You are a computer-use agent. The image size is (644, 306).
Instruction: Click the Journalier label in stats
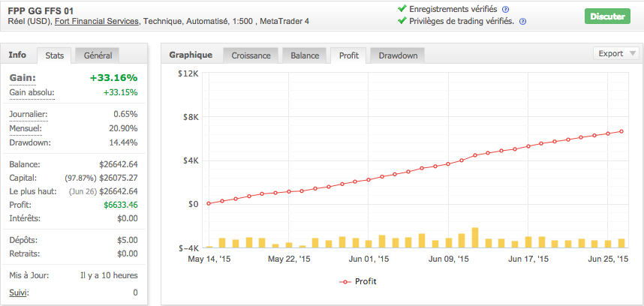[29, 114]
